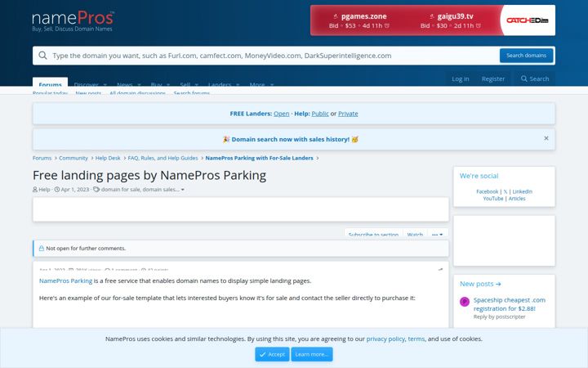Open the Private help link
588x368 pixels.
[x=348, y=114]
